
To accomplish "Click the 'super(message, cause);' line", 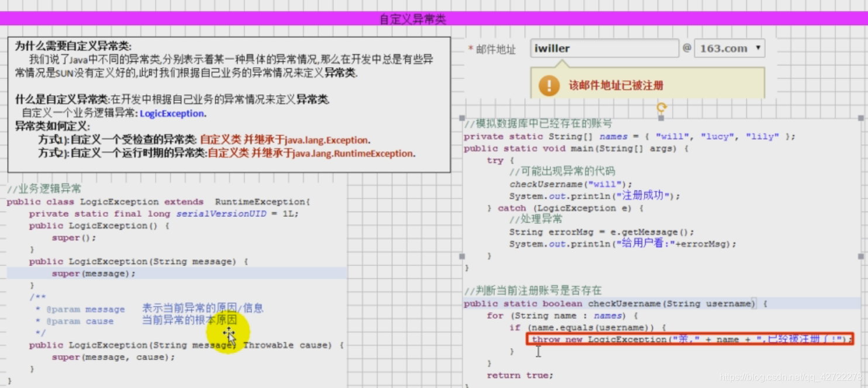I will coord(113,357).
